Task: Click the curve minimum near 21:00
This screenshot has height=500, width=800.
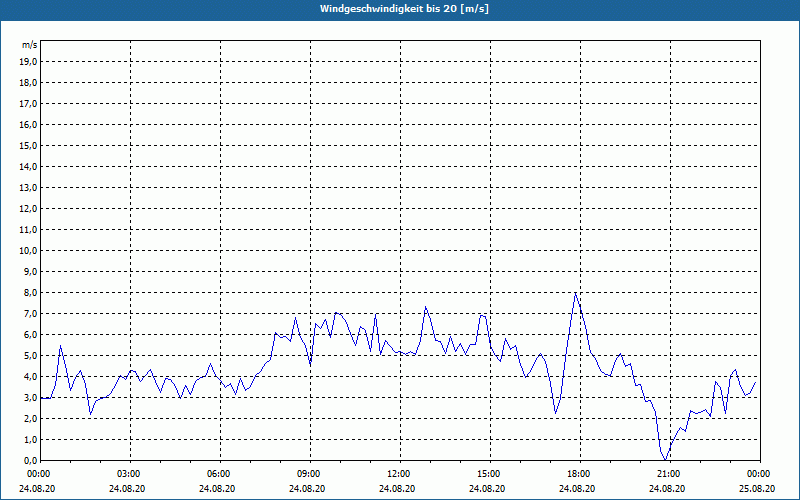Action: [x=665, y=459]
